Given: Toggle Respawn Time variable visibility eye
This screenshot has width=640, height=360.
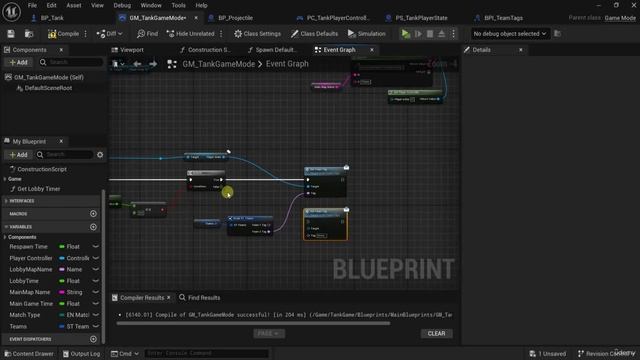Looking at the screenshot, I should [96, 247].
